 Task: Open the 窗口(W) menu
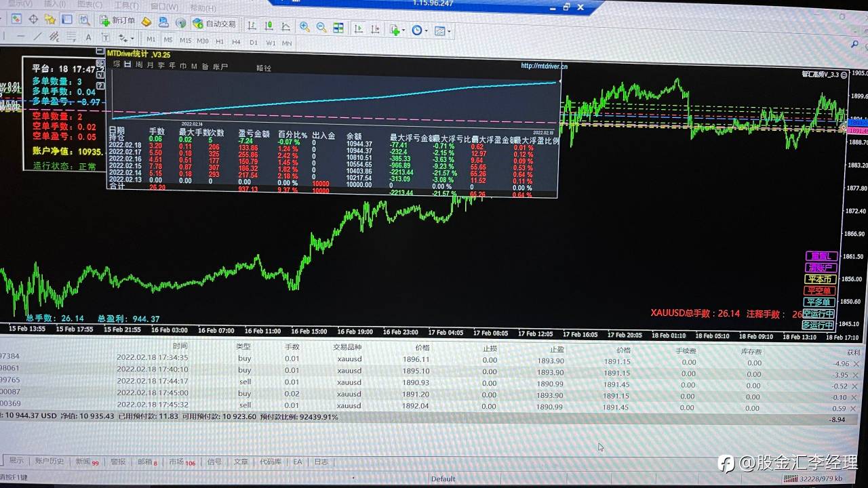click(x=164, y=7)
